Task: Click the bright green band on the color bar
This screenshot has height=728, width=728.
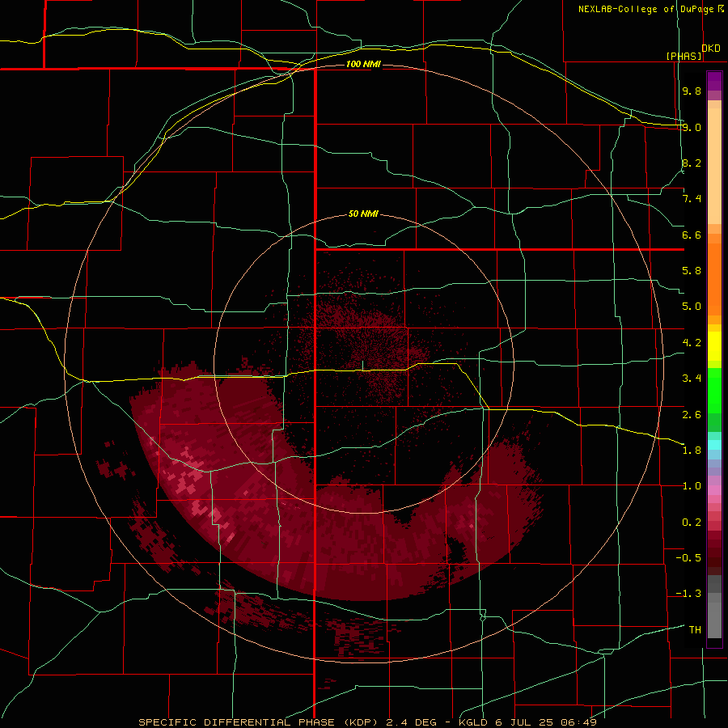Action: click(x=714, y=391)
